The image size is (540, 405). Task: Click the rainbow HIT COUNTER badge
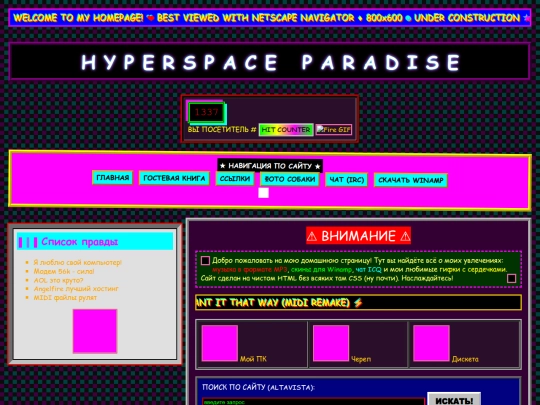[286, 130]
